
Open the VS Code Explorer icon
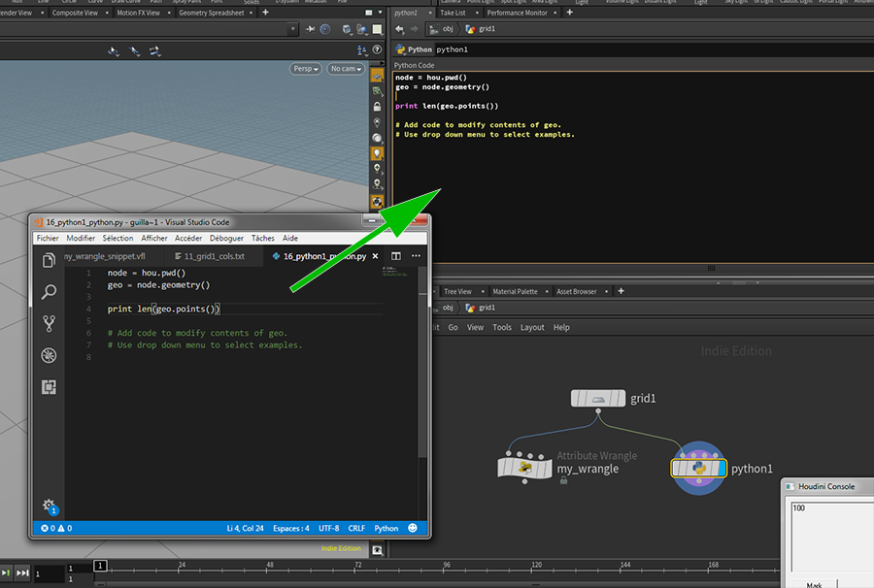(x=49, y=260)
